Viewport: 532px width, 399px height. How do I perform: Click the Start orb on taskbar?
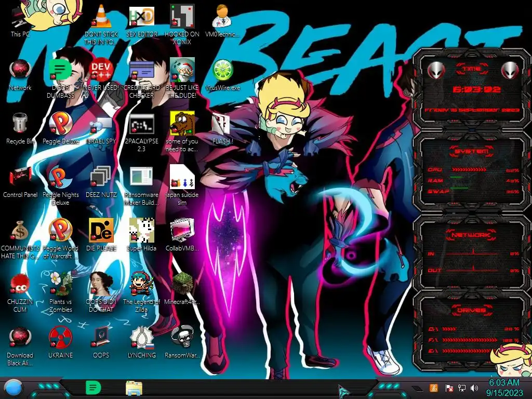(x=14, y=388)
